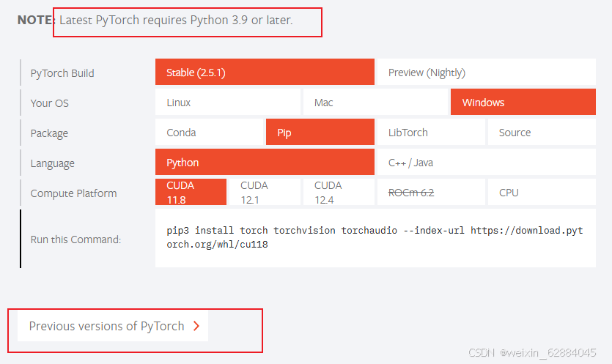Choose the Conda package option
Image resolution: width=612 pixels, height=364 pixels.
[209, 133]
